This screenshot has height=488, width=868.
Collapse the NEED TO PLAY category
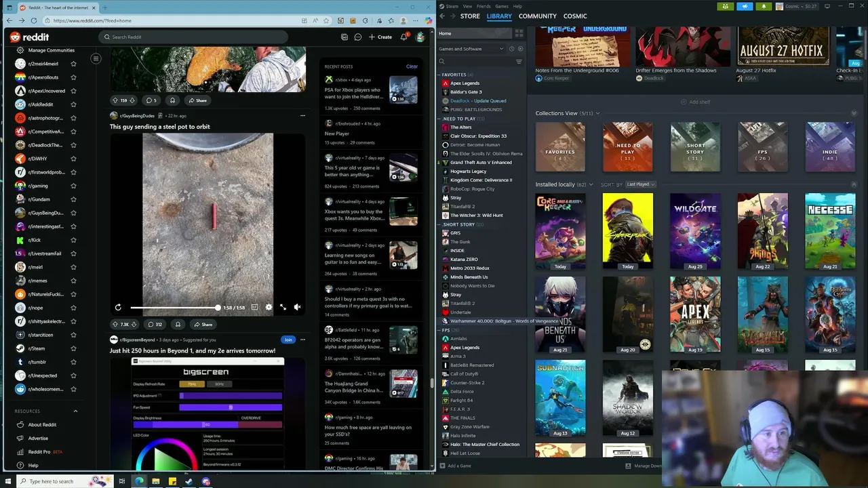click(440, 119)
